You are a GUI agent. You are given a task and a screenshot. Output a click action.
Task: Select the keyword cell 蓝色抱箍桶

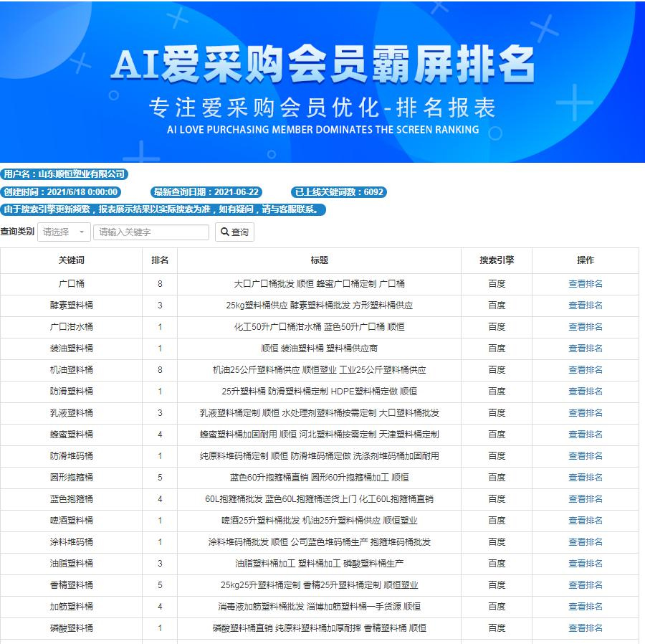coord(71,499)
